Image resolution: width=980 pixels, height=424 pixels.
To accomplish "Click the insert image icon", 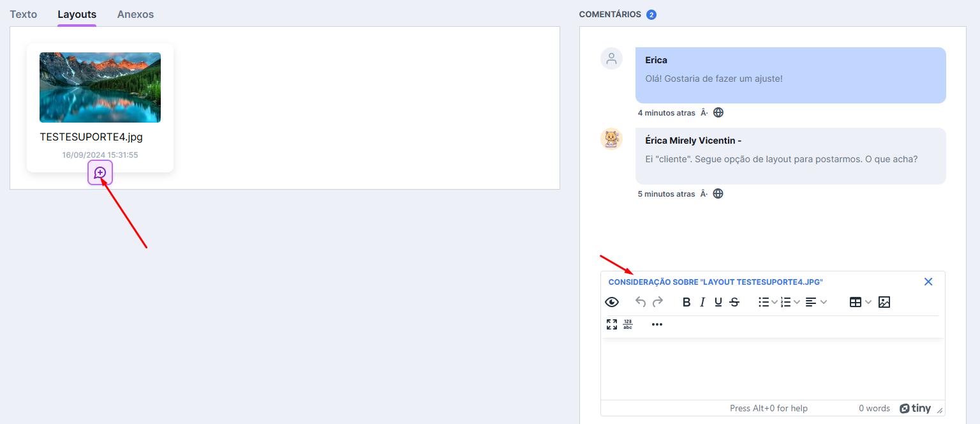I will (x=884, y=302).
